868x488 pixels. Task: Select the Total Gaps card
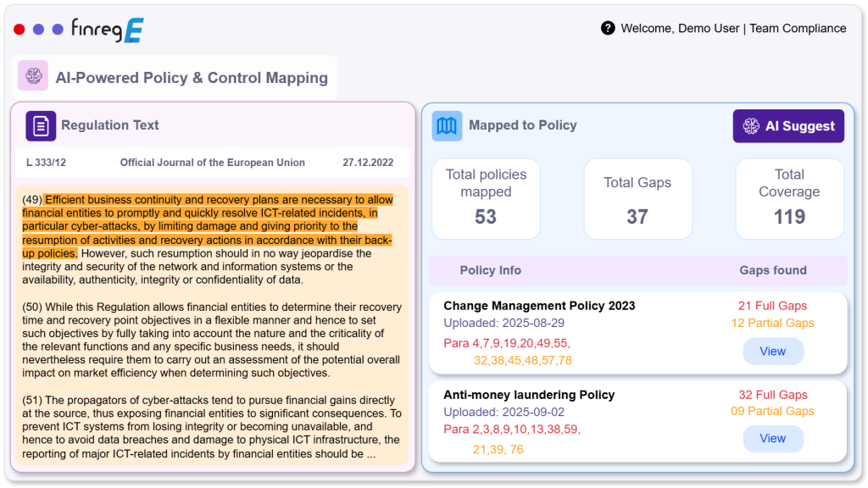tap(637, 198)
